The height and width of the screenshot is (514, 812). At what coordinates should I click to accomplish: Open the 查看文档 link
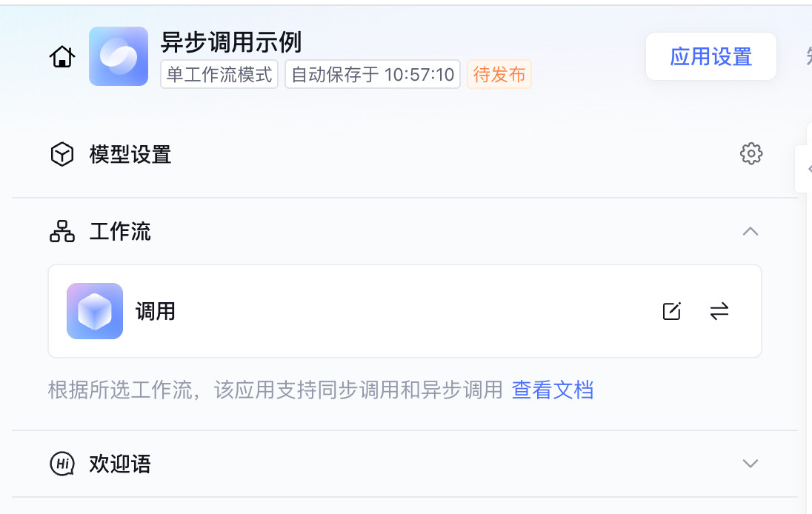(x=553, y=390)
